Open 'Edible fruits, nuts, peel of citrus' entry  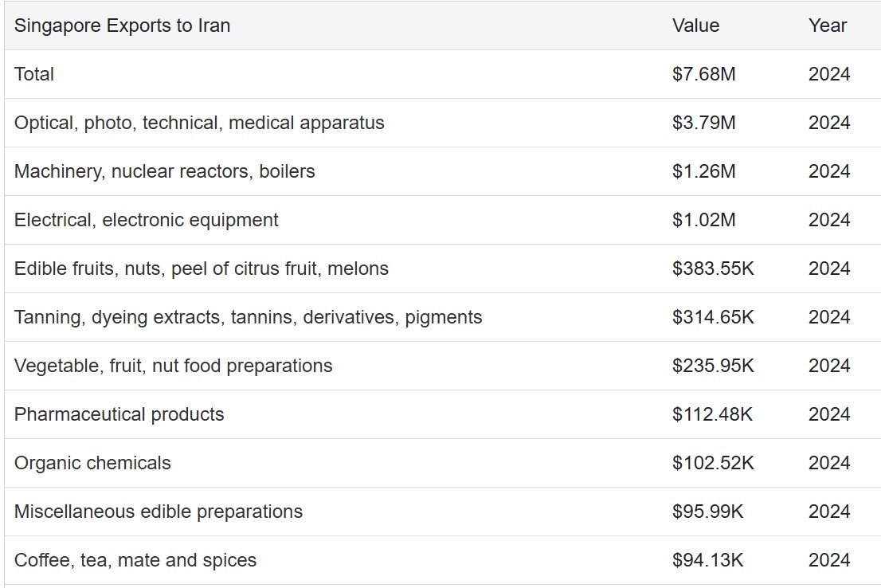[x=201, y=269]
